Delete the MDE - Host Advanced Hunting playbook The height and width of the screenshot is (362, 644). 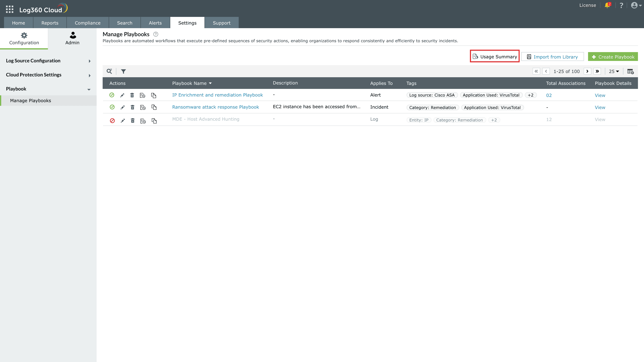(x=133, y=121)
